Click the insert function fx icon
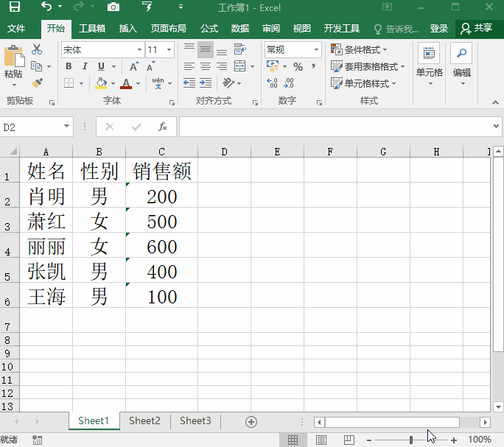The image size is (504, 447). pos(163,127)
